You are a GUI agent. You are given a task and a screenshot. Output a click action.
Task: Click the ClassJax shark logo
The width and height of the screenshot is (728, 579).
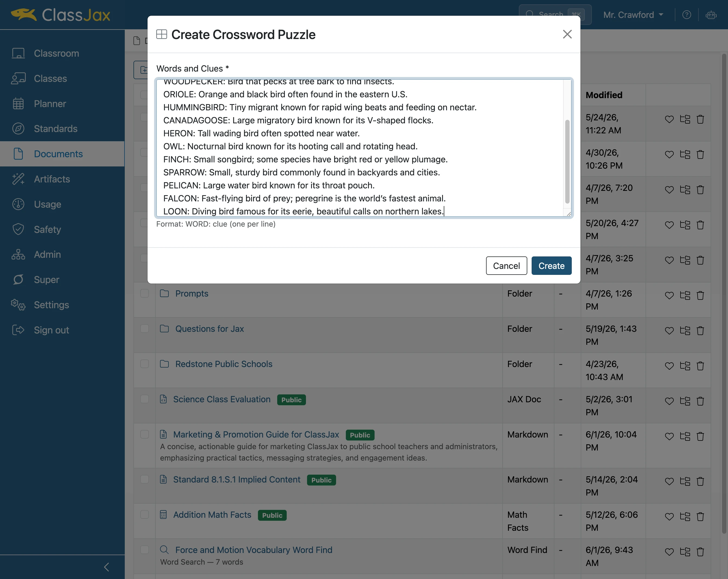(x=24, y=15)
